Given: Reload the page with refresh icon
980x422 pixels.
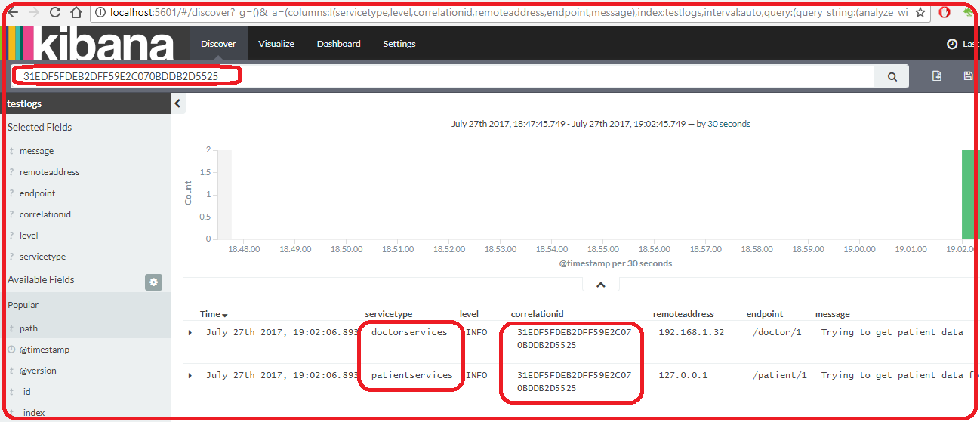Looking at the screenshot, I should [55, 12].
